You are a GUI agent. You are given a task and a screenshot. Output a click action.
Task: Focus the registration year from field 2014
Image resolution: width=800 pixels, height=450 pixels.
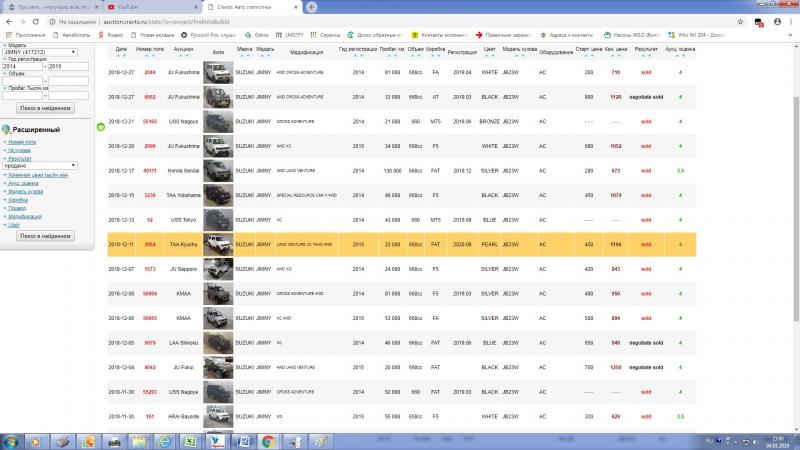click(x=22, y=66)
